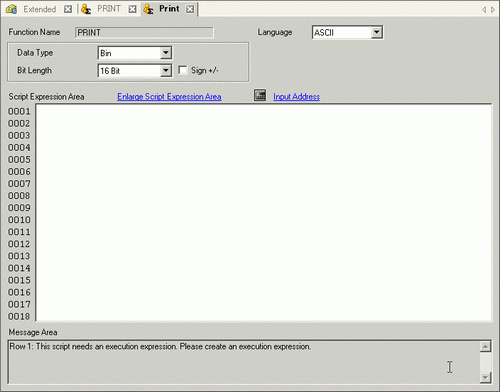Click the Message Area scroll down arrow
The image size is (500, 392).
[486, 377]
